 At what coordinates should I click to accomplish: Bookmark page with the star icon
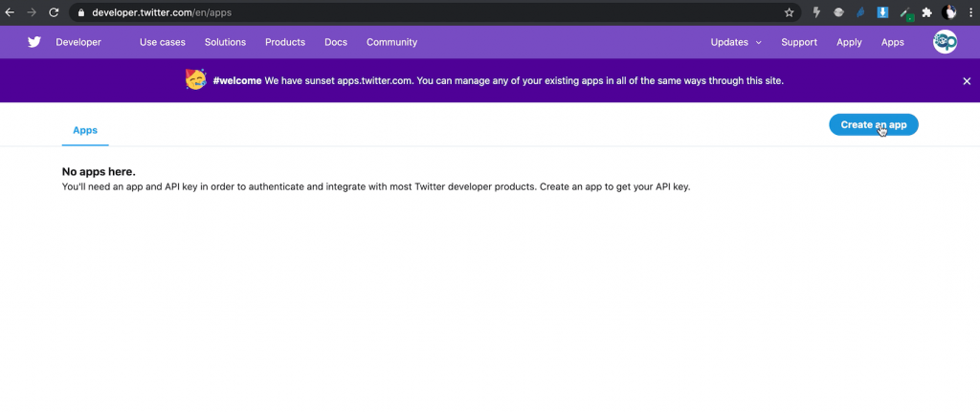click(789, 12)
